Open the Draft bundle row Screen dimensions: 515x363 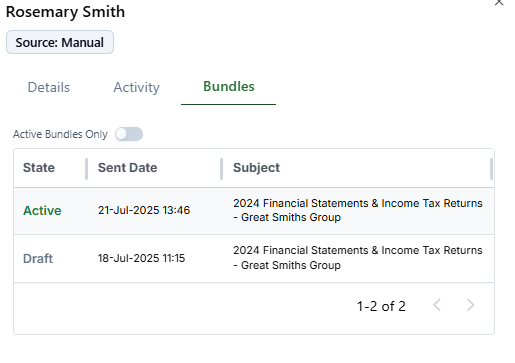[254, 258]
